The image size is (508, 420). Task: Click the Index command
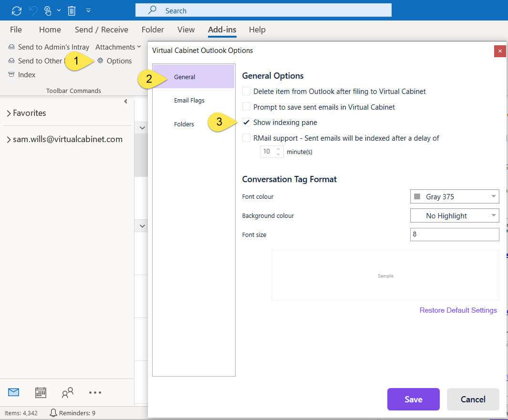coord(26,74)
